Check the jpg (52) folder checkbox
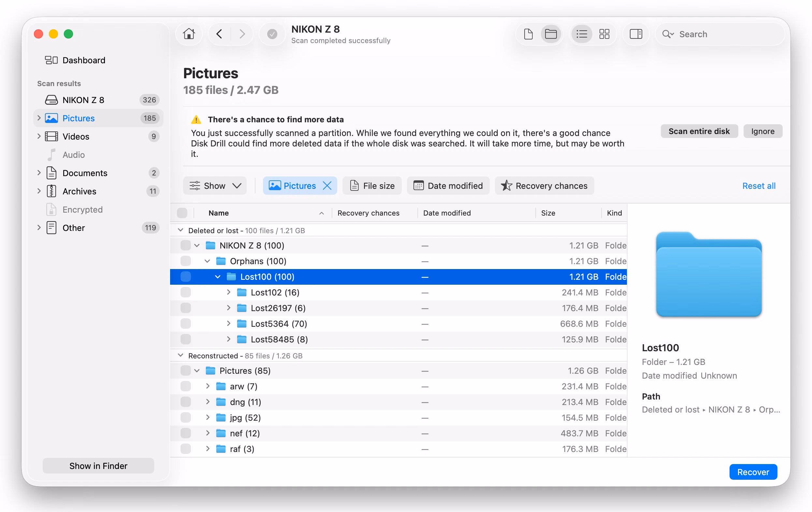The width and height of the screenshot is (812, 512). pyautogui.click(x=185, y=417)
